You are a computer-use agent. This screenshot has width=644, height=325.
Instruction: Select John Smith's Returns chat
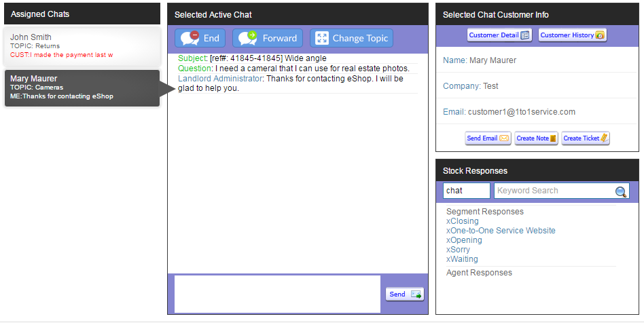pos(82,45)
